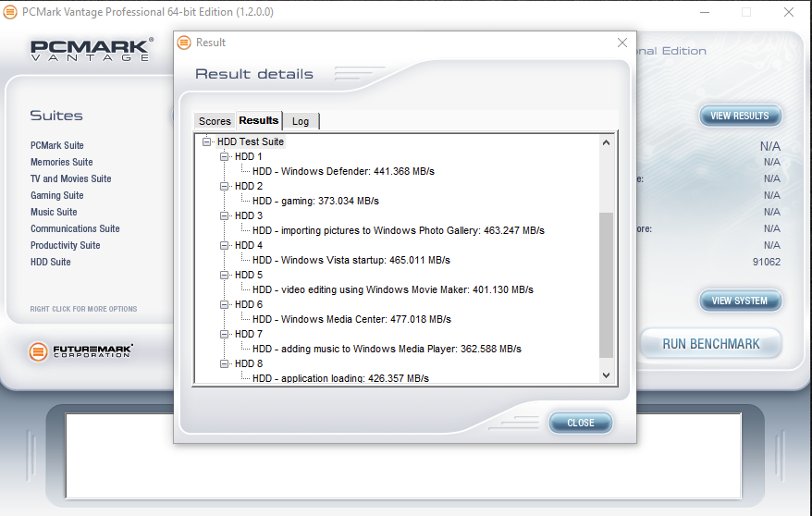Image resolution: width=812 pixels, height=516 pixels.
Task: Collapse the HDD 6 tree node
Action: pyautogui.click(x=224, y=304)
